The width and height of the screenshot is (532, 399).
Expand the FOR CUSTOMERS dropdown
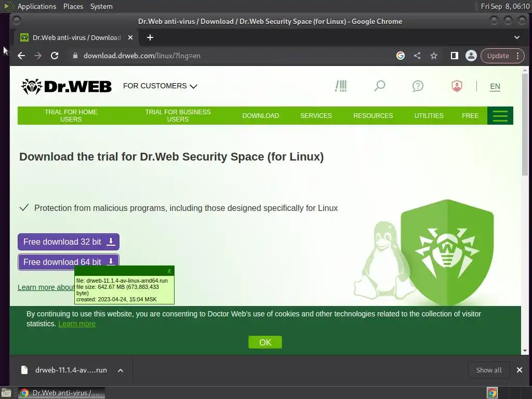(x=160, y=86)
